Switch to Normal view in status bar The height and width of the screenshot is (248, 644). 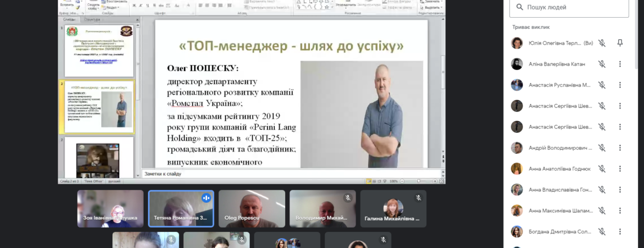pyautogui.click(x=369, y=181)
